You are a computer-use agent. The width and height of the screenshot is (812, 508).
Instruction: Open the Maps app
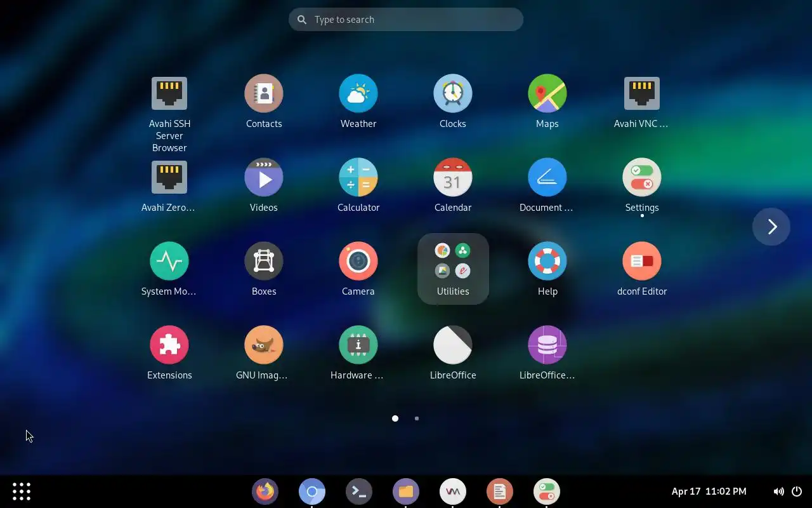547,93
